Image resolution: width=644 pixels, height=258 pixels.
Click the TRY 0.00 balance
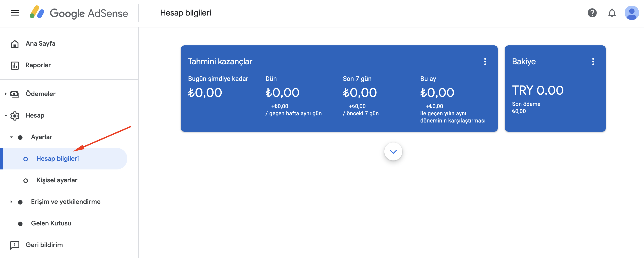(x=538, y=90)
